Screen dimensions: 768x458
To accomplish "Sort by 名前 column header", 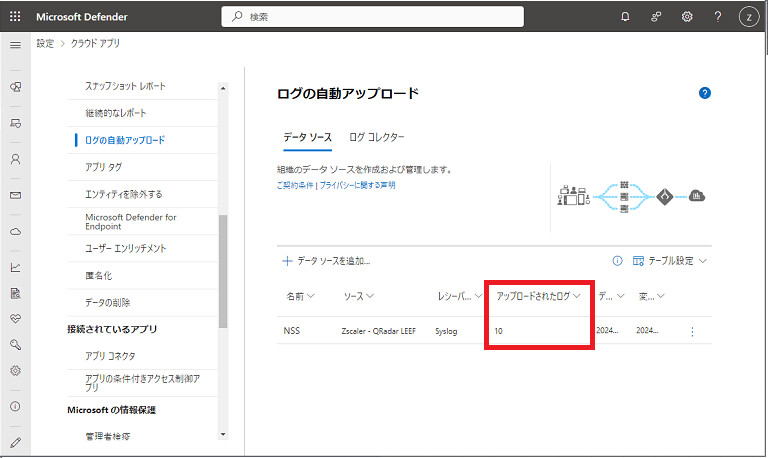I will point(300,296).
